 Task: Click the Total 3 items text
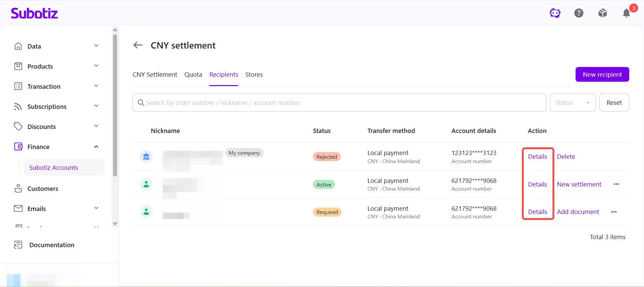click(607, 237)
